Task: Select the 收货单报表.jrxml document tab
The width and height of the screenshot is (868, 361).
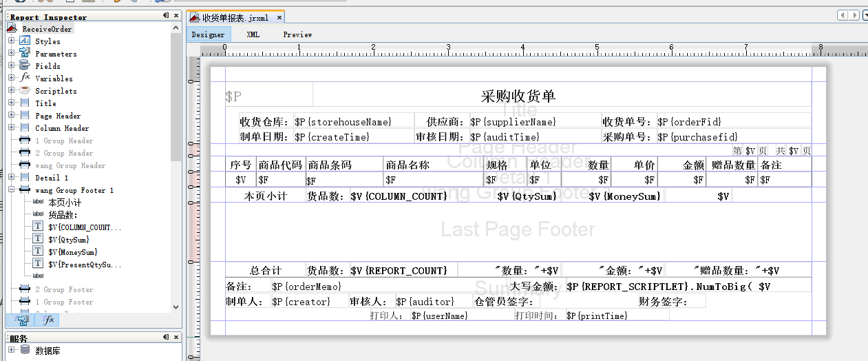Action: (x=235, y=18)
